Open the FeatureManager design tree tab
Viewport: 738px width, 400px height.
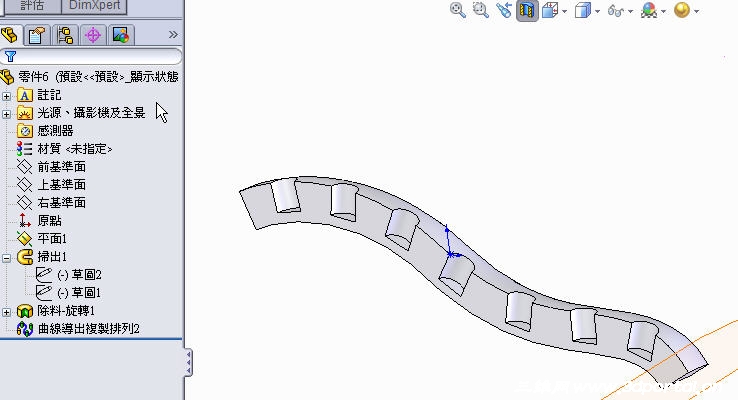[10, 35]
